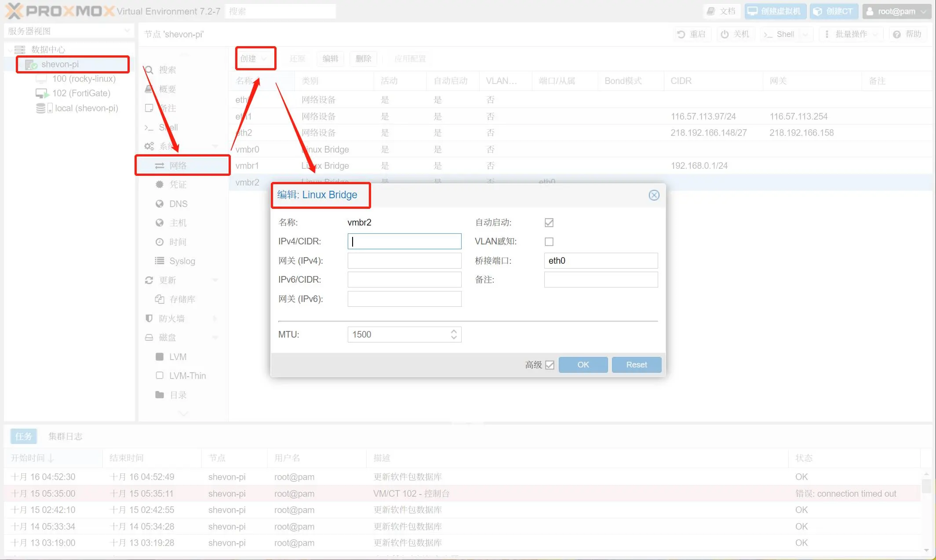
Task: Click the Reset button
Action: pos(636,365)
